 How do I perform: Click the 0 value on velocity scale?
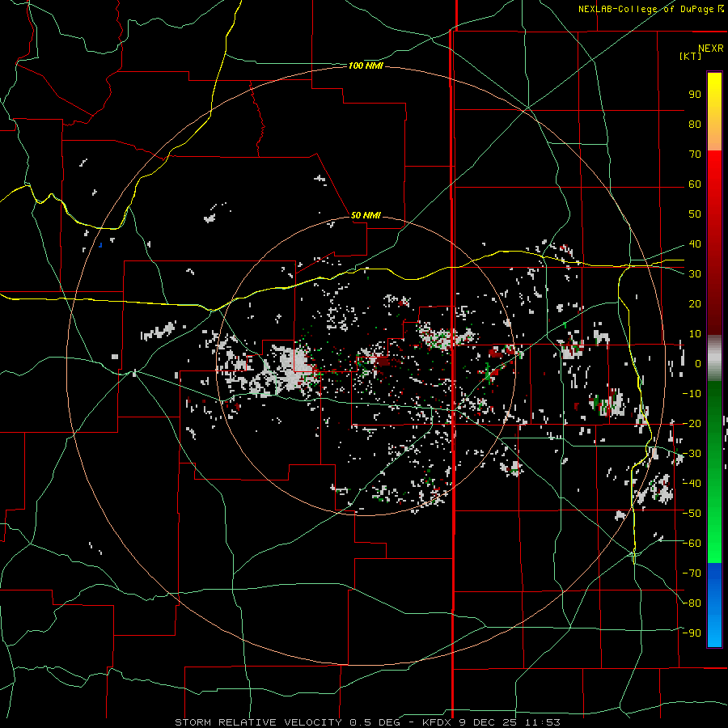pos(698,364)
